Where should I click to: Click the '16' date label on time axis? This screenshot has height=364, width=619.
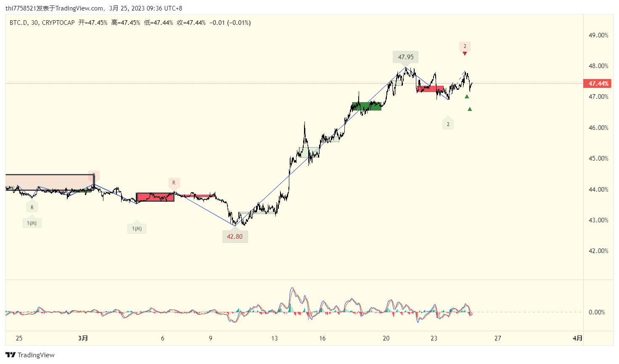click(322, 338)
